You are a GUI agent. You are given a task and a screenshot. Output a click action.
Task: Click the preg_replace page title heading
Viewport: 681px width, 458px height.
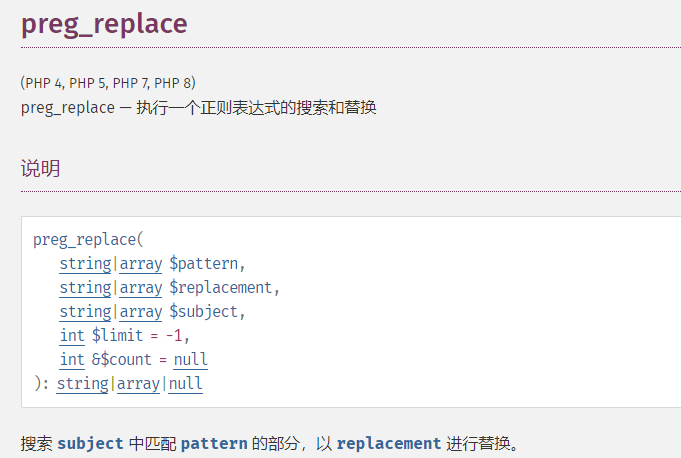tap(104, 24)
